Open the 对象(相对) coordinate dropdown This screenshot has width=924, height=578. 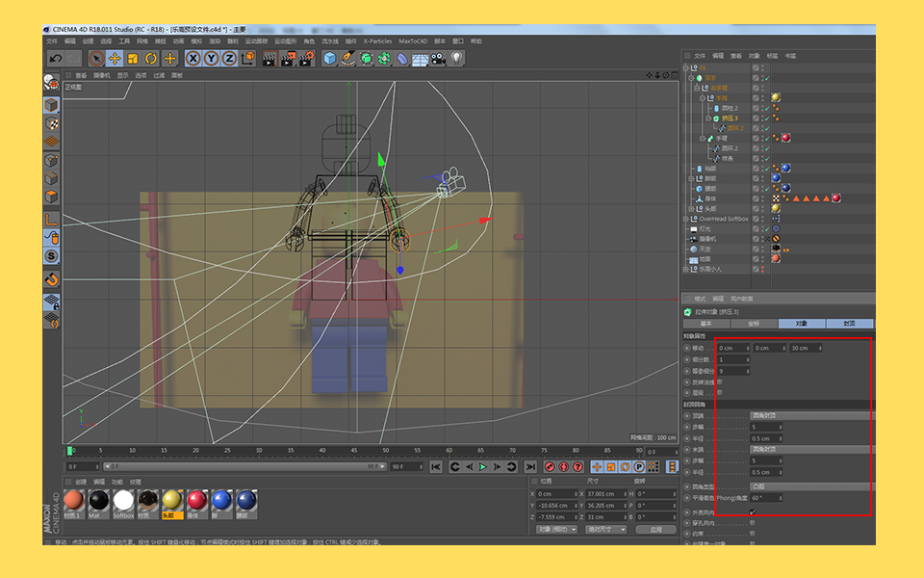click(x=557, y=530)
